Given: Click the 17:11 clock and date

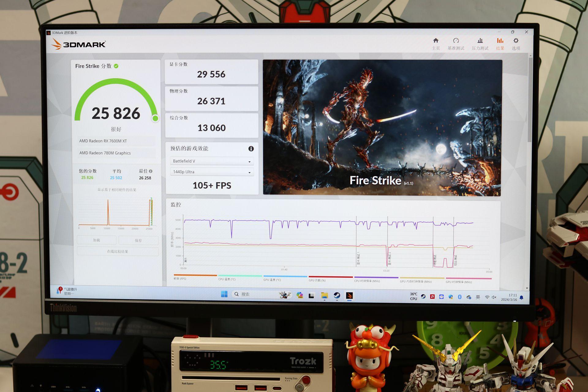Looking at the screenshot, I should [509, 297].
